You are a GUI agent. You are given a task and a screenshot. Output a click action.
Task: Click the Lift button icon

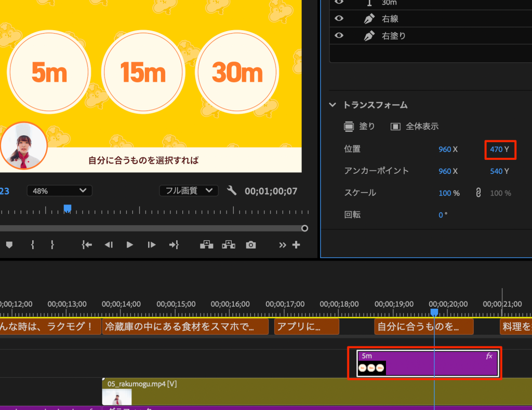coord(206,244)
